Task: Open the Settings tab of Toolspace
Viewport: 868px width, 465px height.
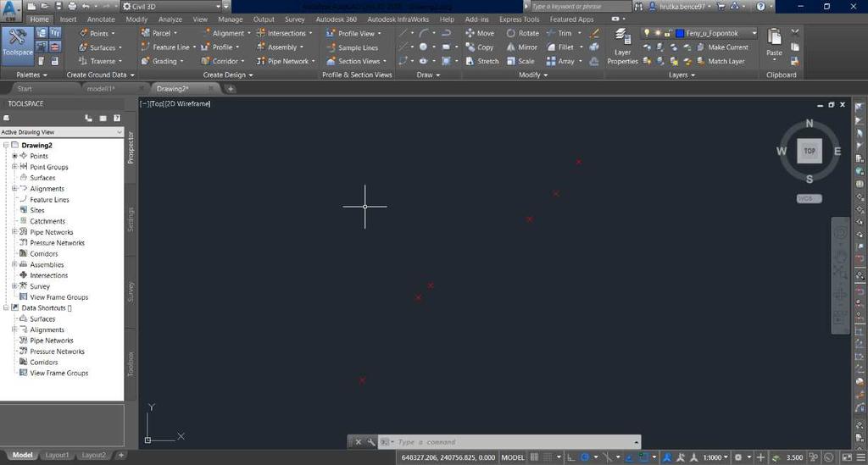Action: [x=131, y=219]
